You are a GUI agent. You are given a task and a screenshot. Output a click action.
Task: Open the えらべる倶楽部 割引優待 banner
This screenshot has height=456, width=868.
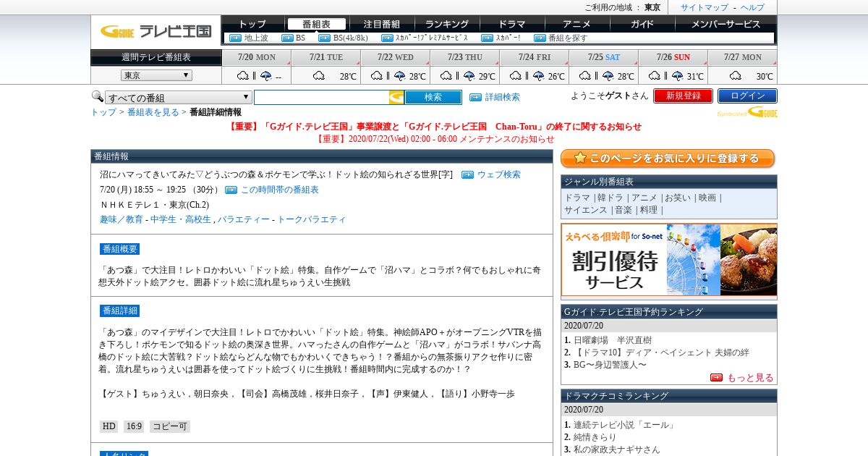click(669, 260)
